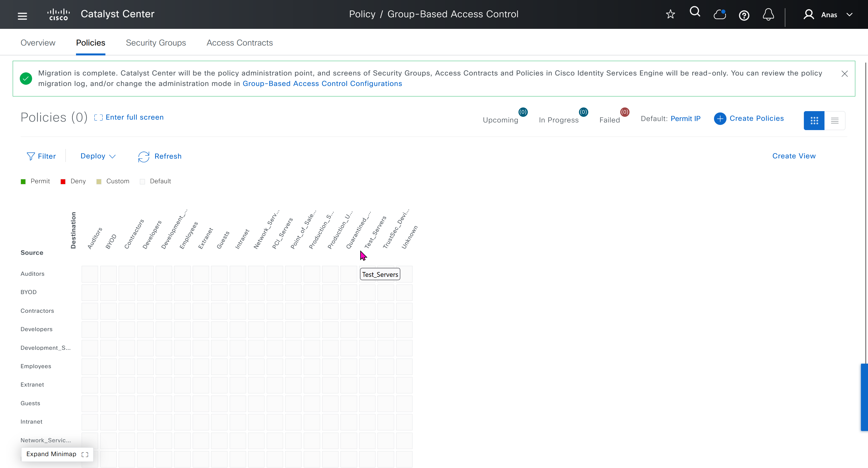Open the global search icon

click(x=695, y=12)
